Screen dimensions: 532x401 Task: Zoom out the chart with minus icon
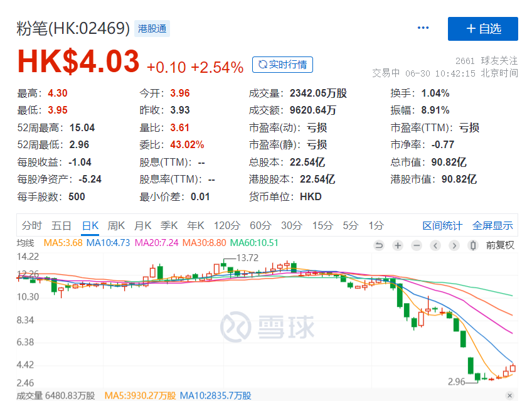[x=415, y=245]
